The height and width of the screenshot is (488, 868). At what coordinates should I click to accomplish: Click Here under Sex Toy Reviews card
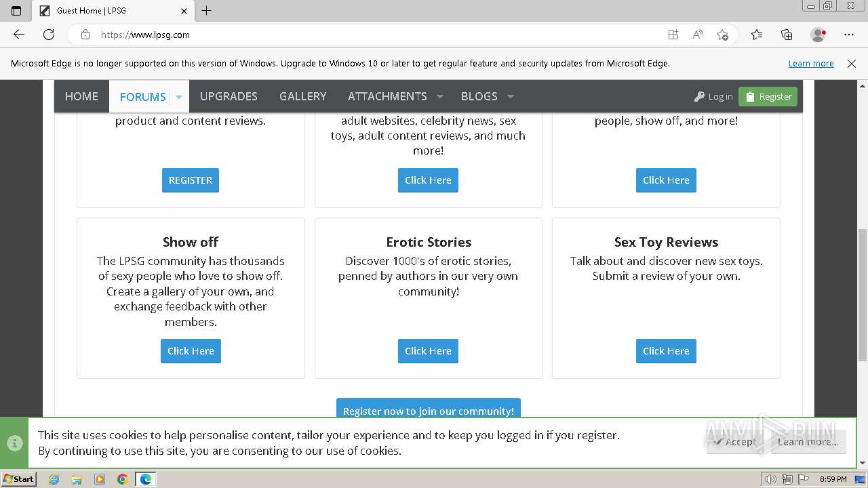pos(666,351)
